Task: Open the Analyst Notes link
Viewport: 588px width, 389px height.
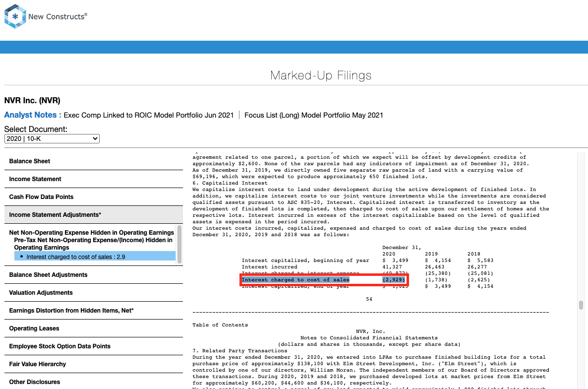Action: [33, 115]
